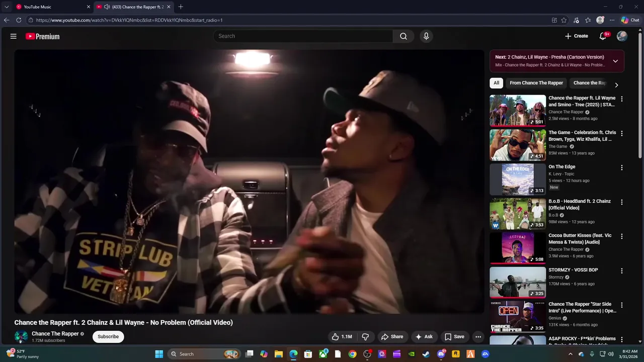
Task: Click the video player area
Action: (249, 182)
